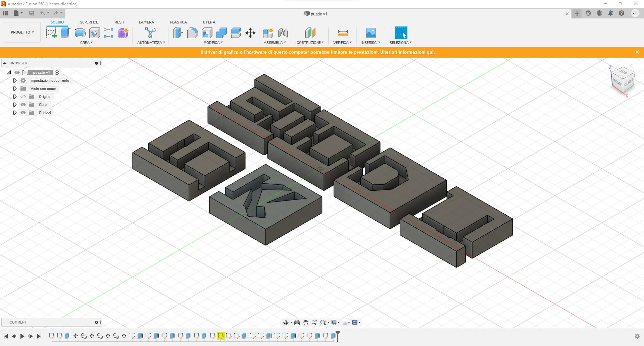Undo the last action
The height and width of the screenshot is (346, 644).
click(43, 13)
